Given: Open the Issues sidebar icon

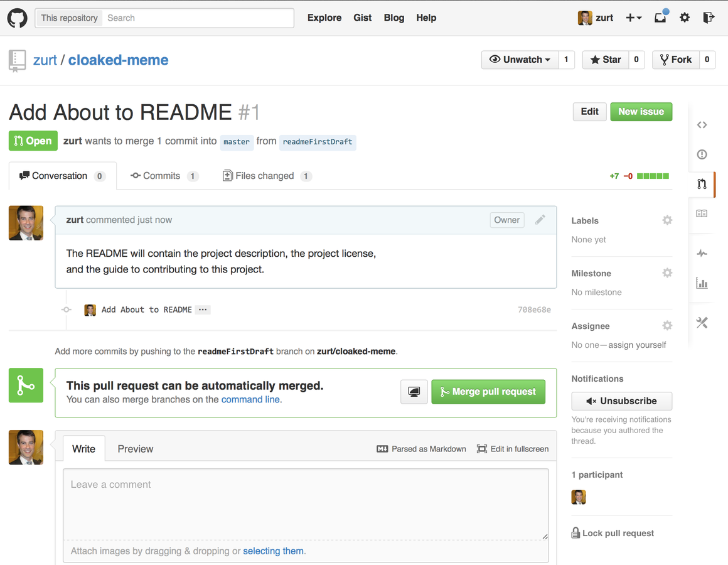Looking at the screenshot, I should tap(702, 154).
